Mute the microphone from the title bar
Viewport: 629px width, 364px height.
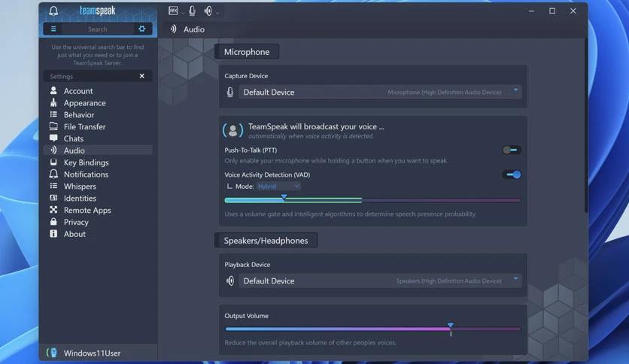[x=192, y=11]
